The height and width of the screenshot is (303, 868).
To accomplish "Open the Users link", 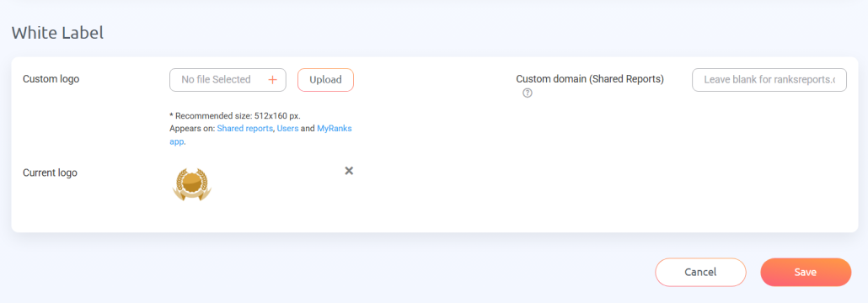I will (288, 128).
